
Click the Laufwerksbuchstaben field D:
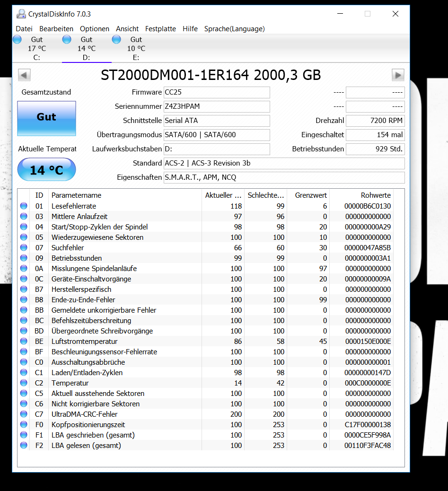tap(217, 149)
